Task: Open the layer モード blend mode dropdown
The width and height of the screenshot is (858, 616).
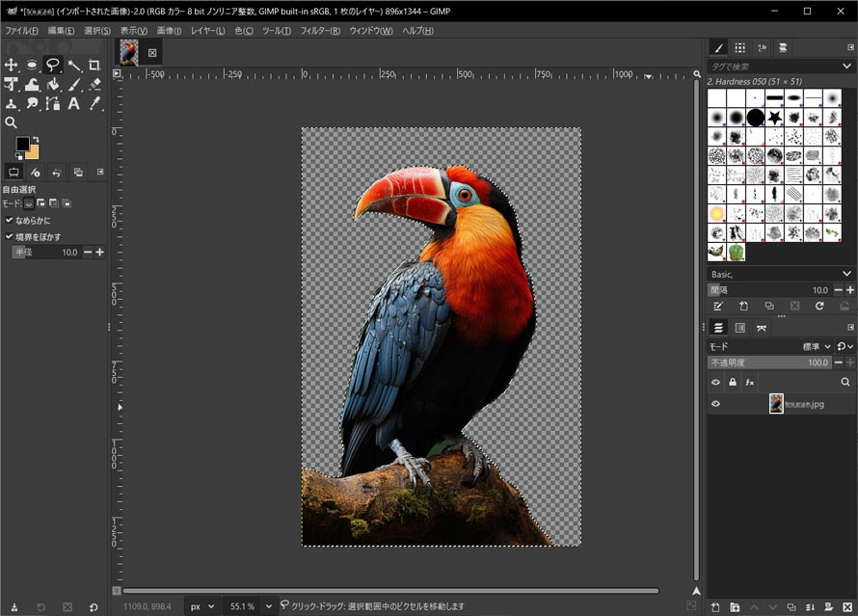Action: click(815, 346)
